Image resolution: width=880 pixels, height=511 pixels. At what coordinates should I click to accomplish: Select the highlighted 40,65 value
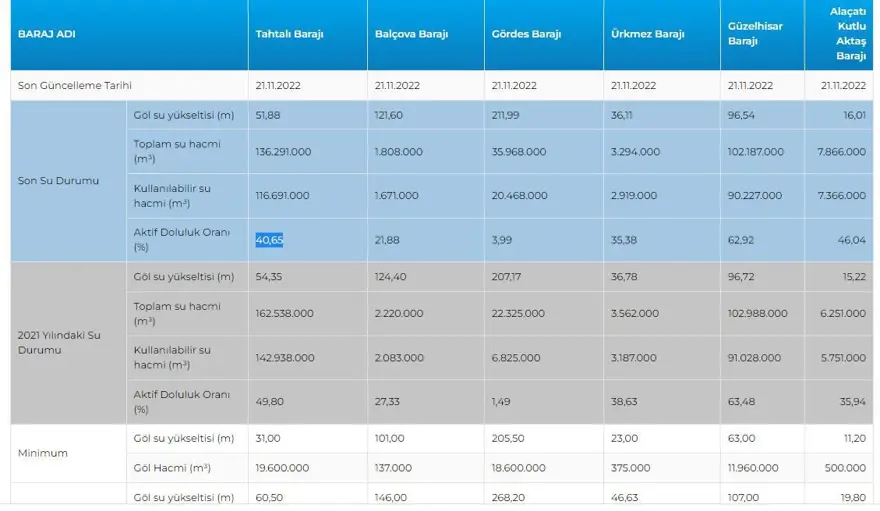[269, 240]
